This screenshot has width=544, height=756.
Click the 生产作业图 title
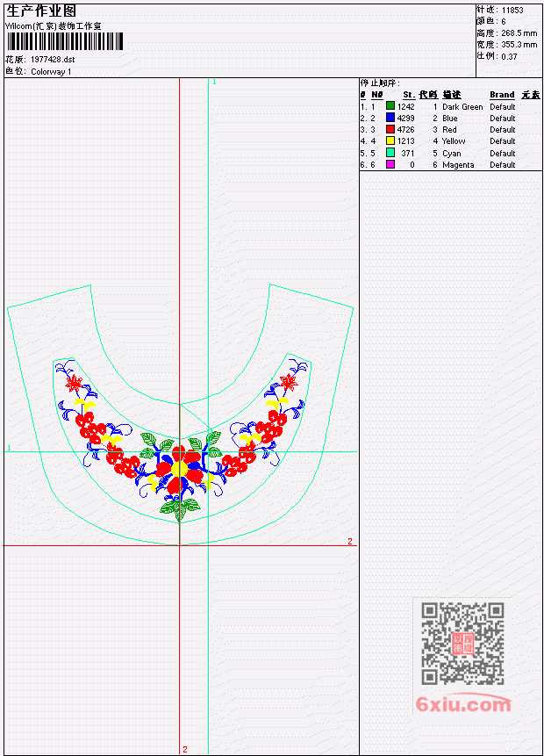(41, 11)
